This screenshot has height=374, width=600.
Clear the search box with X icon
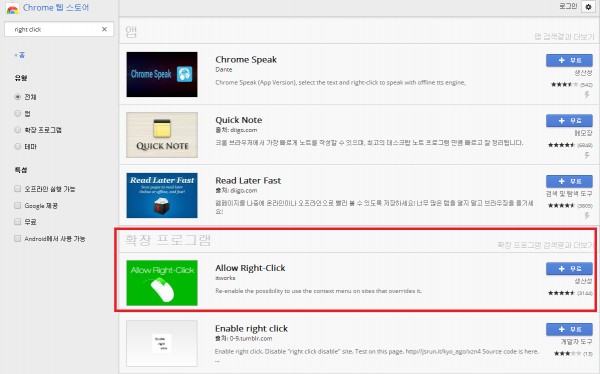(104, 29)
